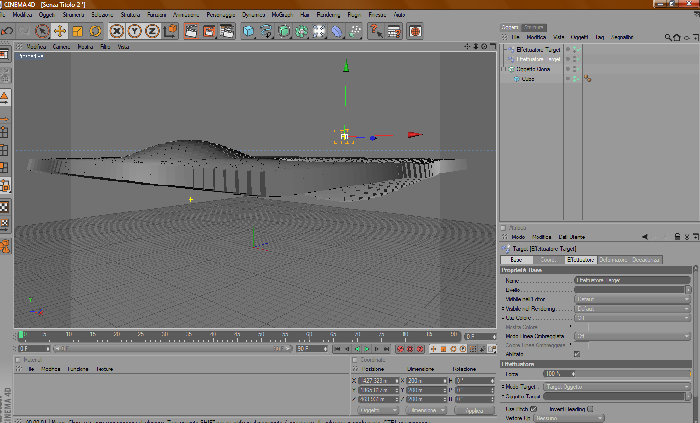Render the active view clapperboard icon
This screenshot has width=700, height=423.
pos(191,31)
